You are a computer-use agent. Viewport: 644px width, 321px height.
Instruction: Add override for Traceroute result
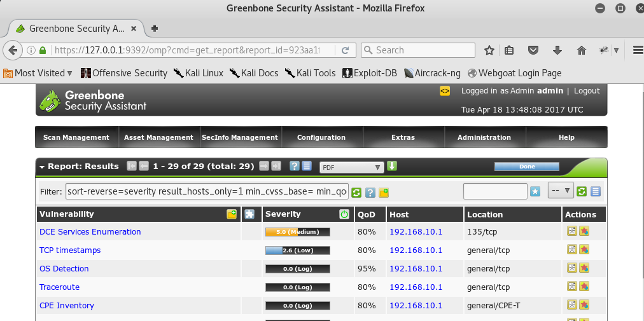point(584,286)
